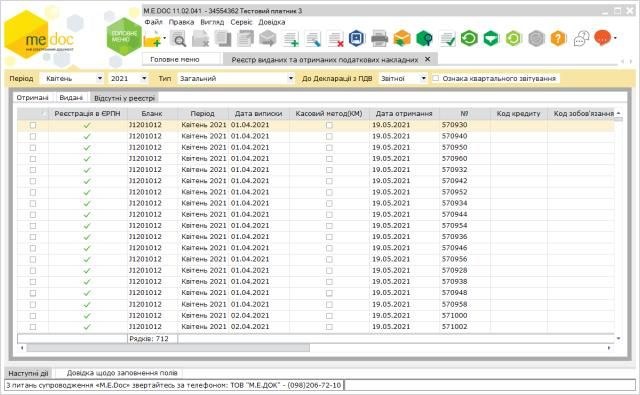Open dropdown arrow beside the yellow folder icon
The image size is (640, 395).
pyautogui.click(x=164, y=38)
